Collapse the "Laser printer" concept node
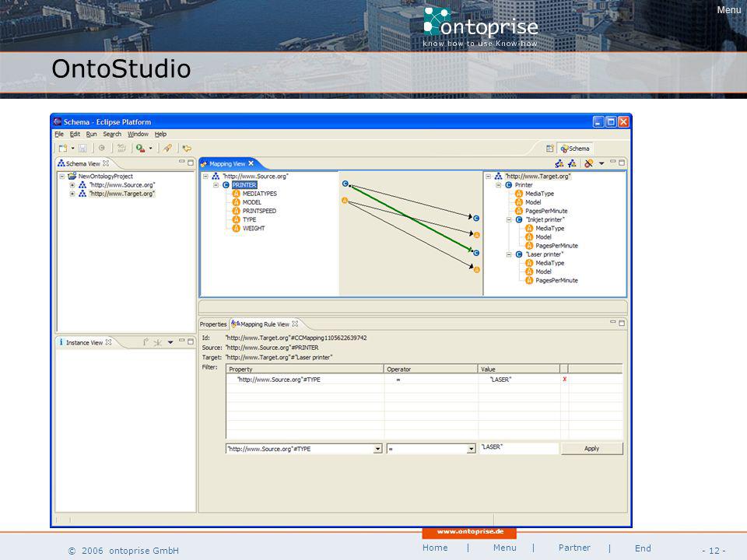The image size is (747, 560). click(x=509, y=254)
